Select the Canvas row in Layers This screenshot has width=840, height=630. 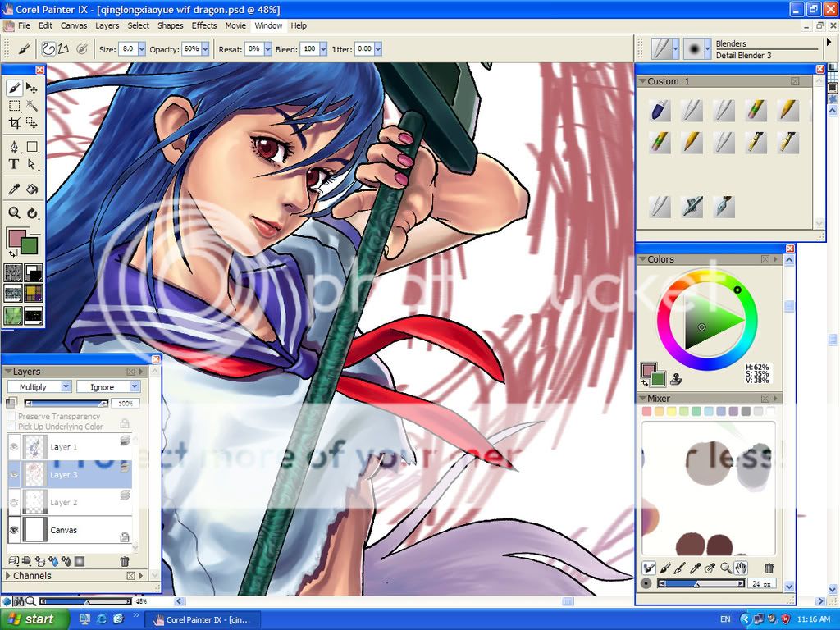[70, 530]
